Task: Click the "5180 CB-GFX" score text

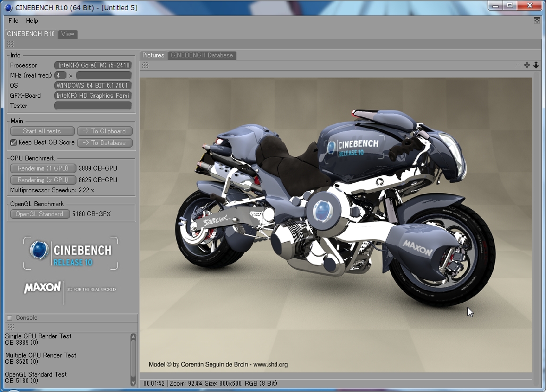Action: [x=91, y=214]
